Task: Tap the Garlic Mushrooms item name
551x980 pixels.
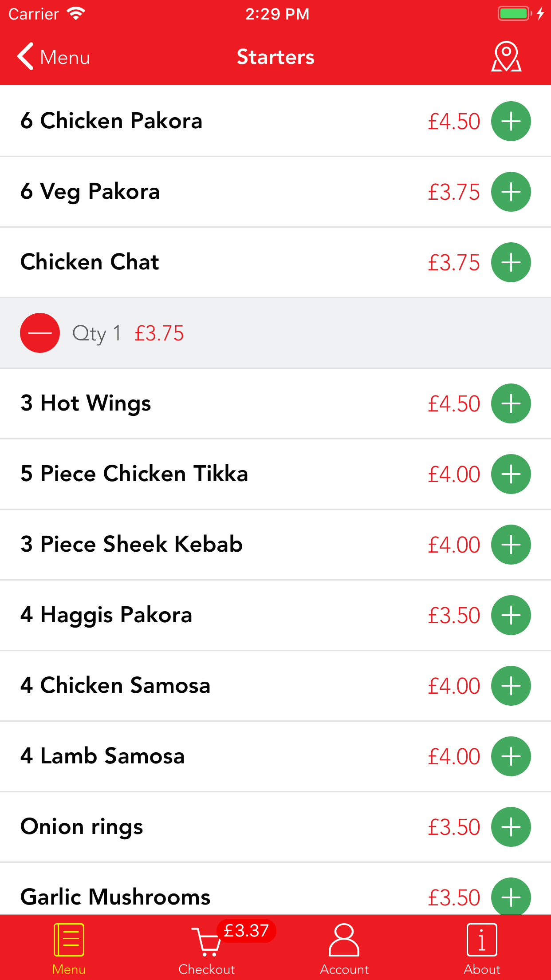Action: [x=115, y=897]
